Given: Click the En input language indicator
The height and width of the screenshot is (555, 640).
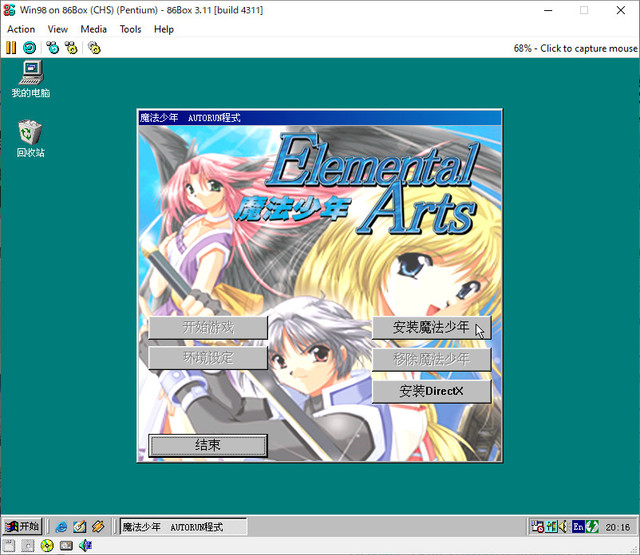Looking at the screenshot, I should 578,527.
